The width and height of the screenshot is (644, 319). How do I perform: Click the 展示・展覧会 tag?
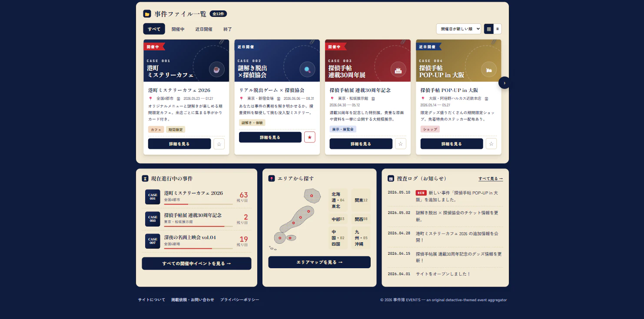343,129
